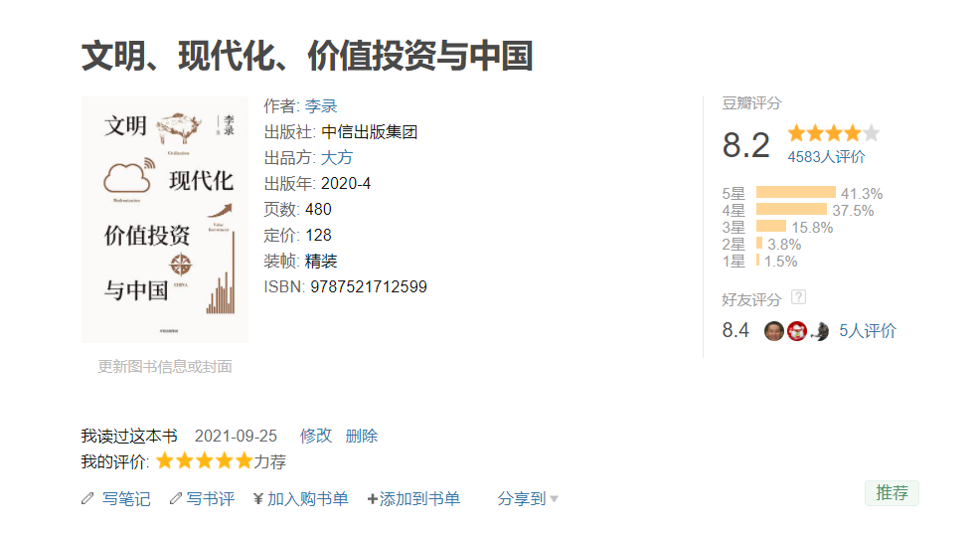Click the pencil icon beside 写笔记
This screenshot has height=537, width=980.
[87, 499]
